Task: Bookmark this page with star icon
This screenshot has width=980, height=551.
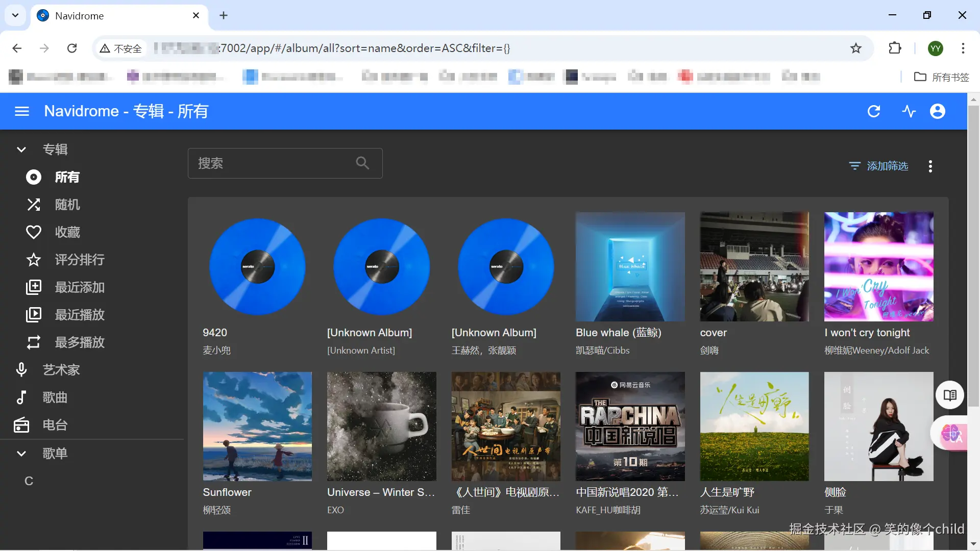Action: (x=855, y=48)
